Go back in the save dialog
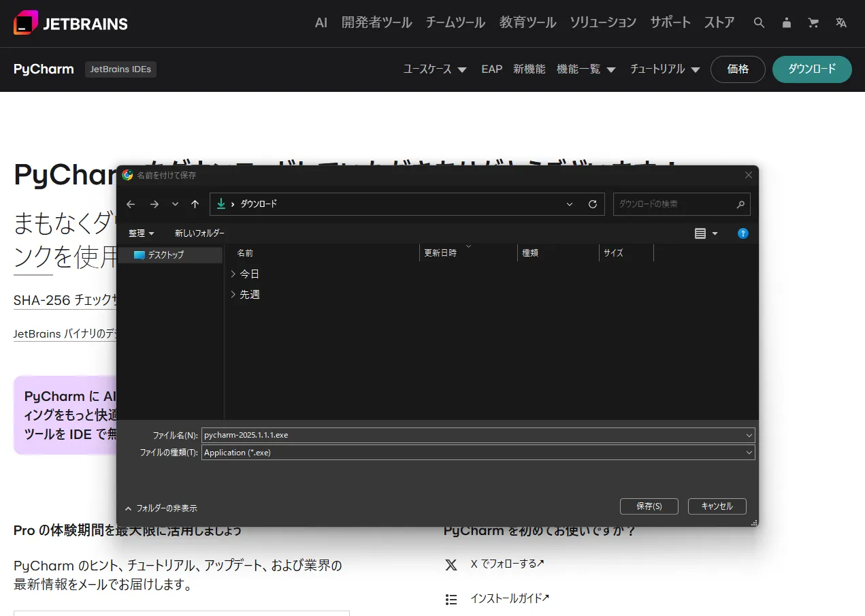The image size is (865, 616). [x=131, y=204]
